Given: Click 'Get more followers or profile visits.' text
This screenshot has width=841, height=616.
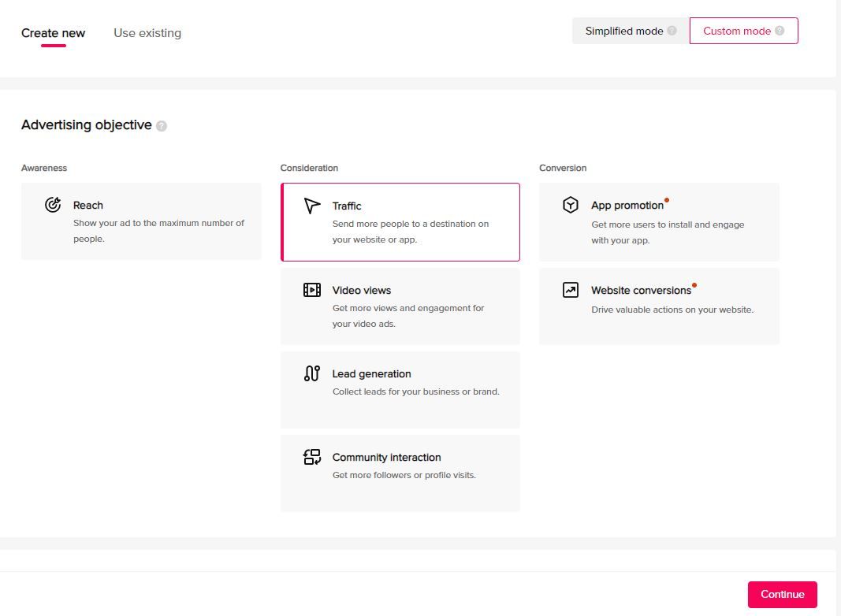Looking at the screenshot, I should point(404,475).
